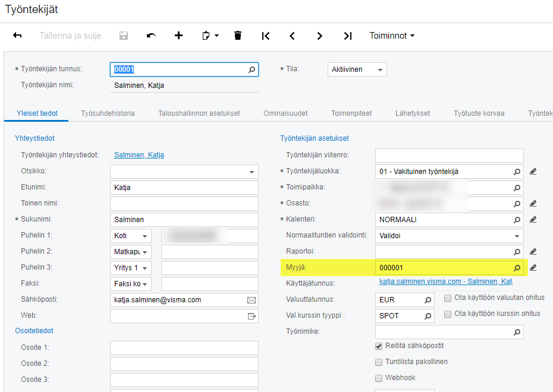Viewport: 553px width, 392px height.
Task: Enable Tuntilista pakollinen checkbox
Action: coord(379,362)
